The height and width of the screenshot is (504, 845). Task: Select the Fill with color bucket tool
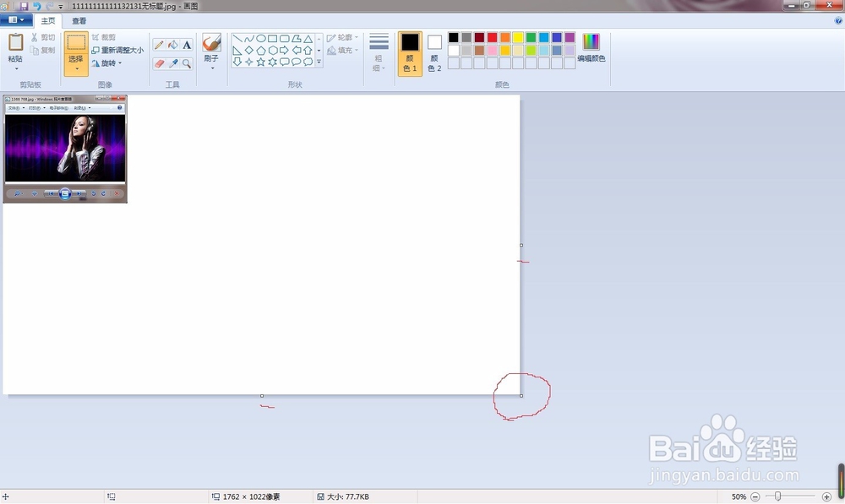point(173,46)
